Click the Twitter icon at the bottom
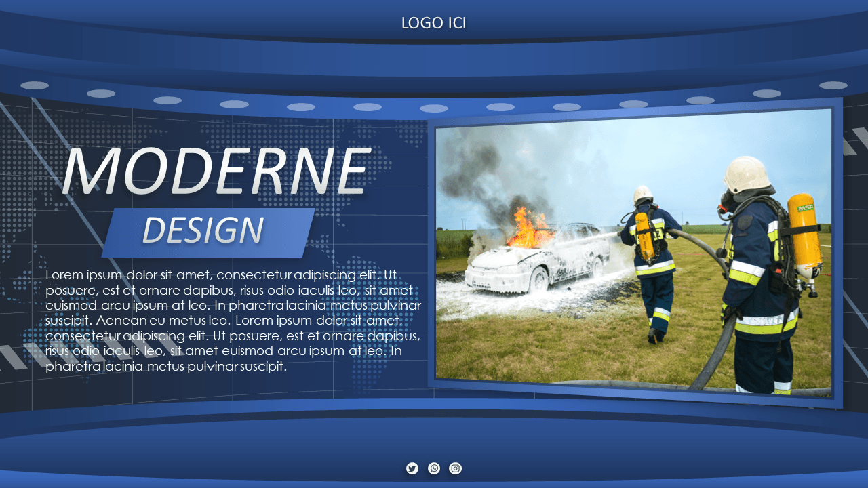868x488 pixels. (412, 468)
